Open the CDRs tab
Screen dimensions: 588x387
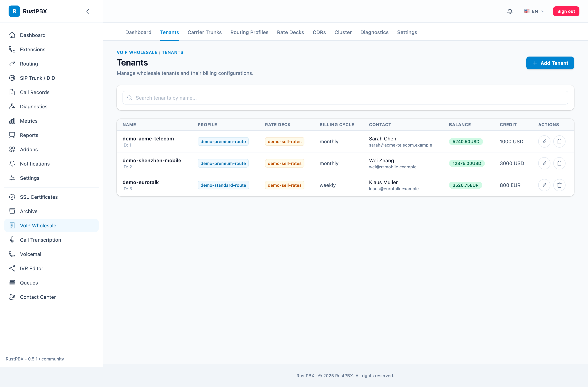(319, 32)
